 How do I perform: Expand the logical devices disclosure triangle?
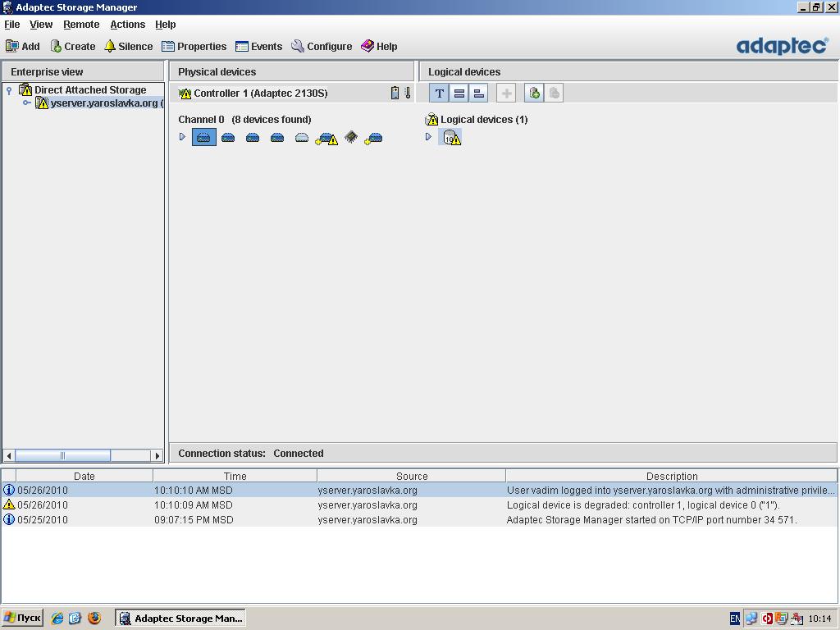428,137
